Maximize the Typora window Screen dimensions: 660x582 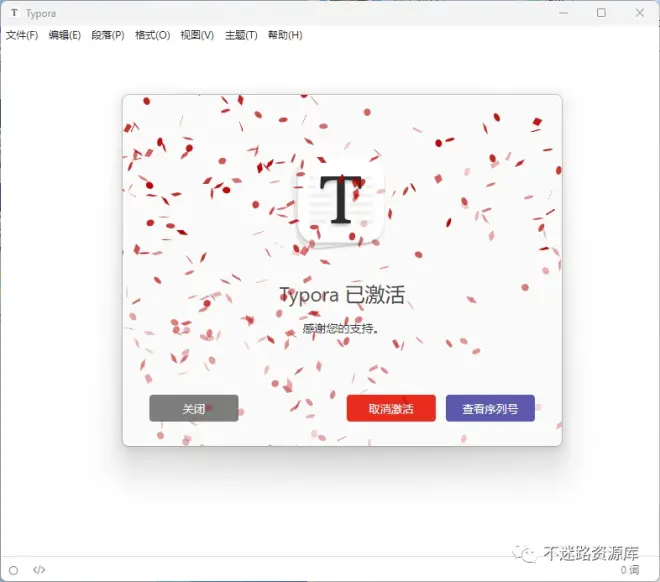pos(601,13)
